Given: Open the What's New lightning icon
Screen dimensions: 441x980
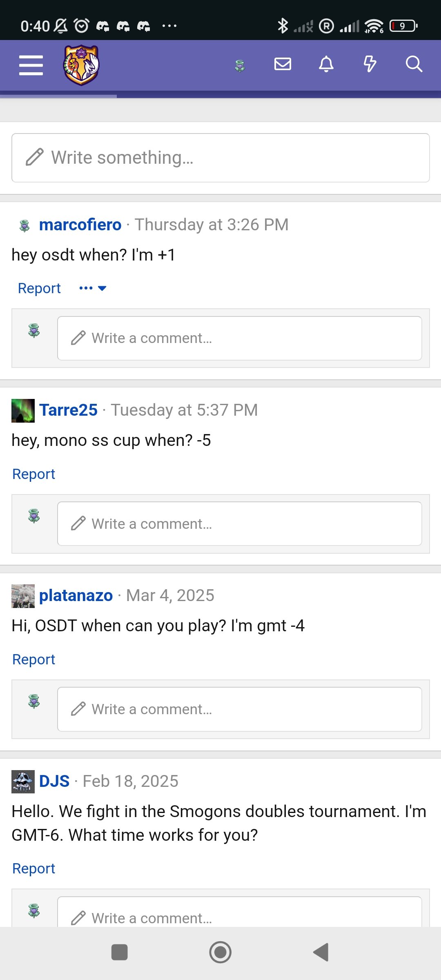Looking at the screenshot, I should 370,64.
